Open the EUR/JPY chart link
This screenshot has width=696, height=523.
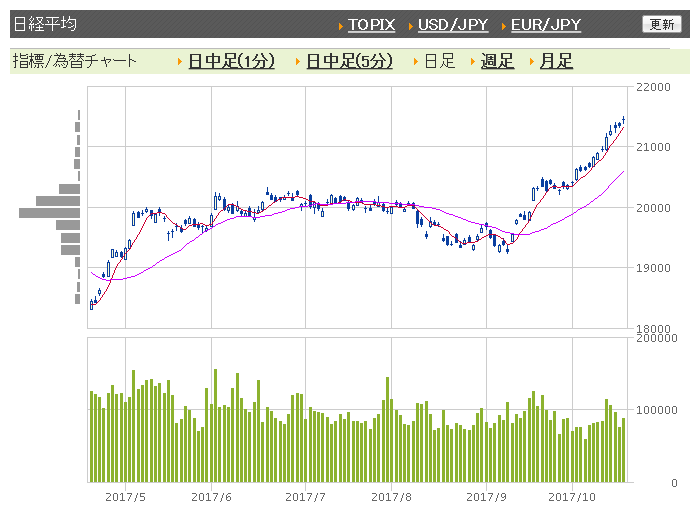pyautogui.click(x=546, y=25)
